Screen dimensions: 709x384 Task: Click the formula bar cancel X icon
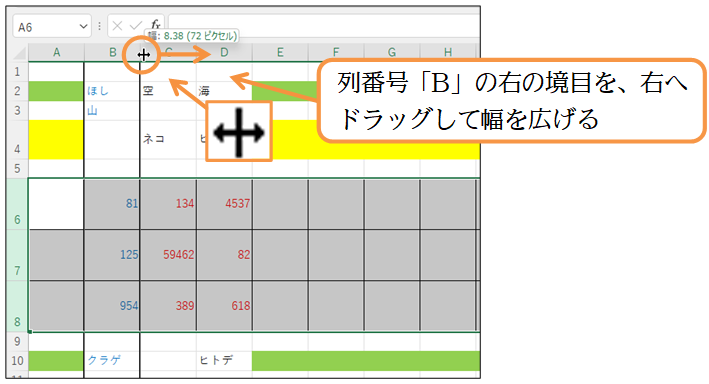(117, 26)
